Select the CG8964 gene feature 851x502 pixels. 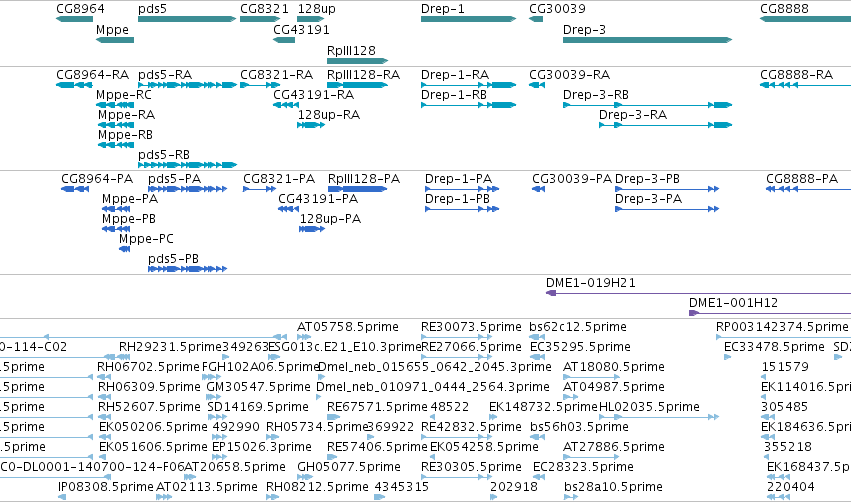74,20
